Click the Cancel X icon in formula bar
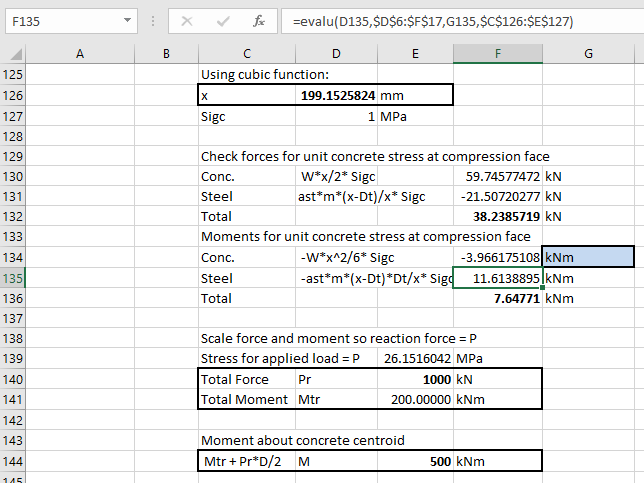 tap(186, 20)
